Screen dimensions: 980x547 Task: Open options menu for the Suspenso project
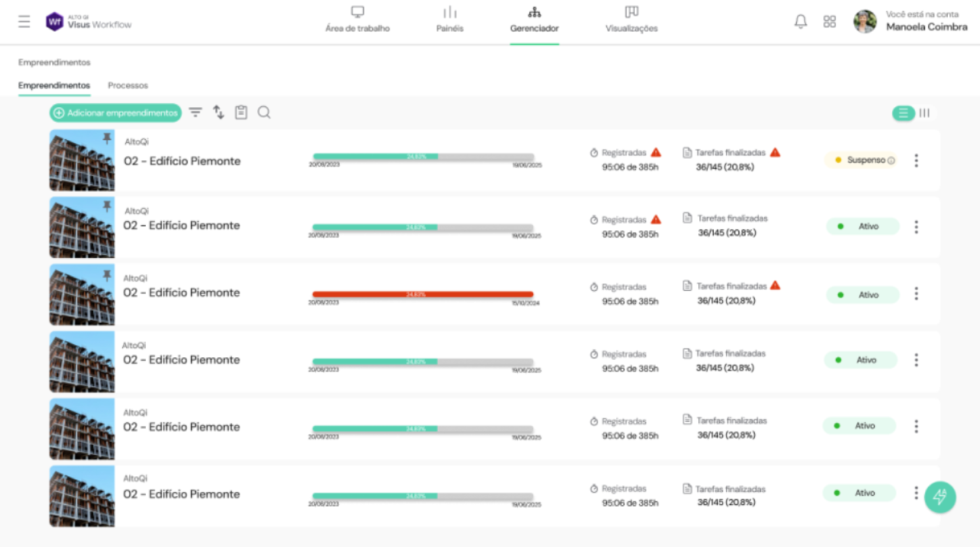pos(916,160)
